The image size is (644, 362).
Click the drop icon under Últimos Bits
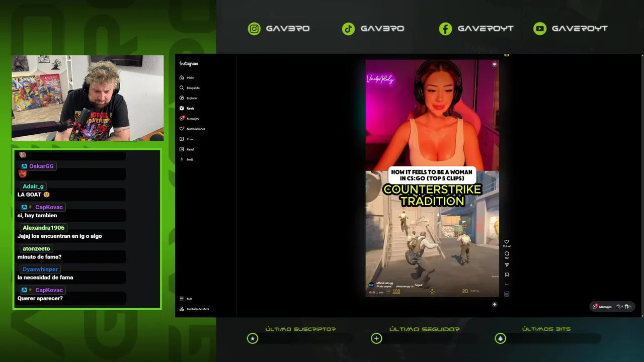[x=500, y=338]
